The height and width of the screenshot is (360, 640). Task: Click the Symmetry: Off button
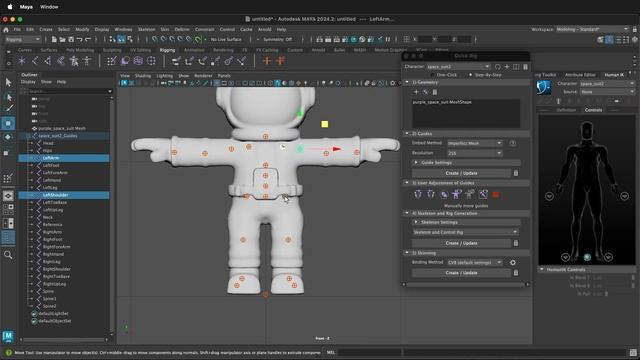(278, 40)
